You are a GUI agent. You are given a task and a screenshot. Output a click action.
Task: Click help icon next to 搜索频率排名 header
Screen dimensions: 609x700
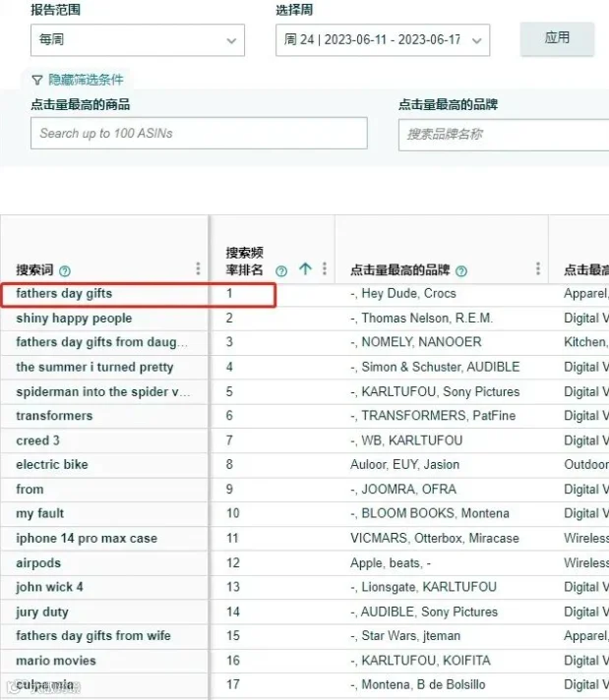pyautogui.click(x=281, y=271)
